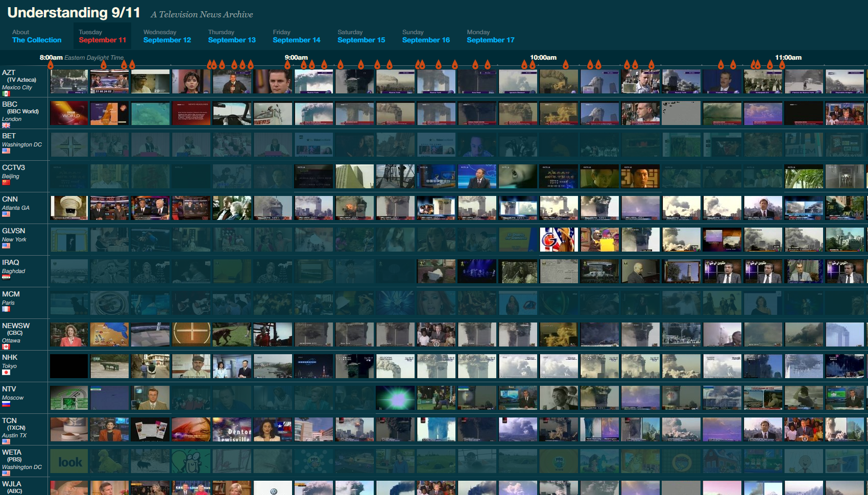Click the 9:00am time label
This screenshot has width=868, height=495.
(296, 58)
